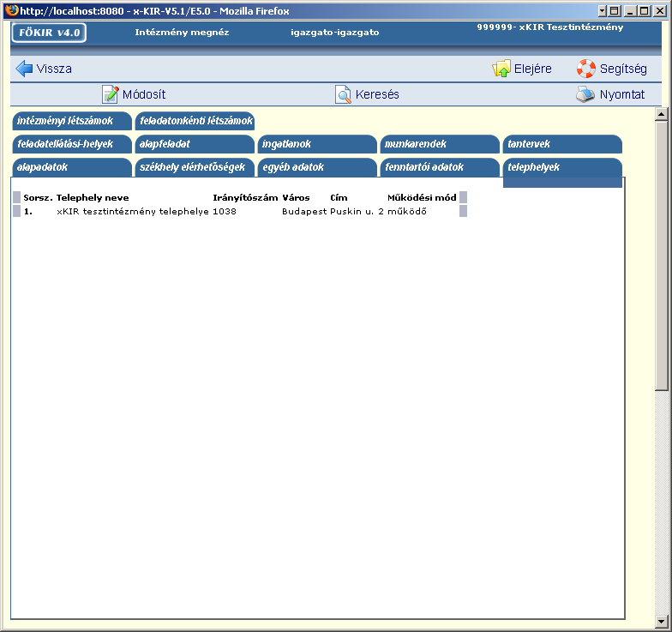Screen dimensions: 672x632
Task: Print page using Nyomtat link
Action: coord(622,94)
